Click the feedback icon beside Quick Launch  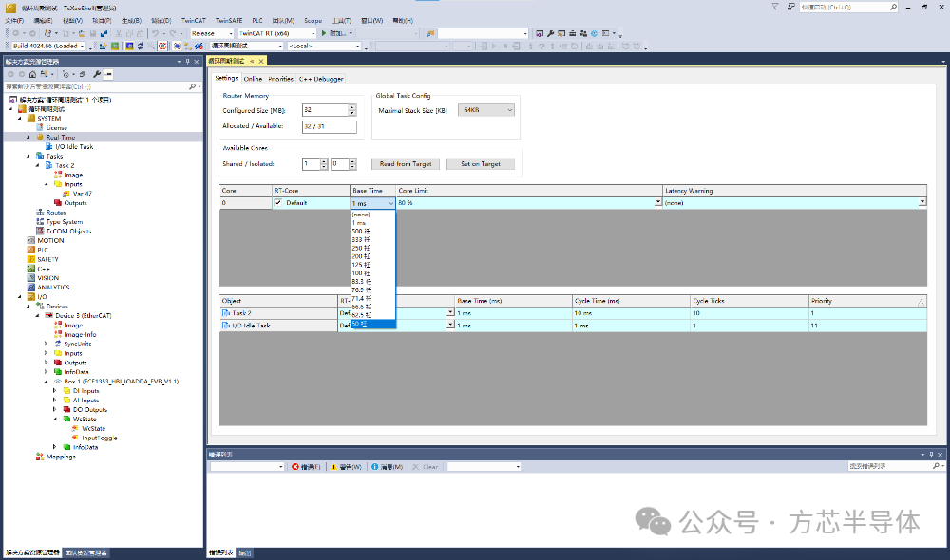click(791, 7)
